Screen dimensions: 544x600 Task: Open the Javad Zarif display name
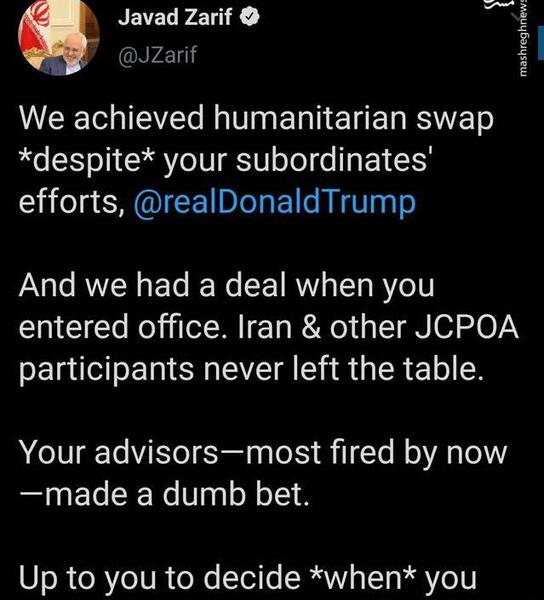point(175,16)
